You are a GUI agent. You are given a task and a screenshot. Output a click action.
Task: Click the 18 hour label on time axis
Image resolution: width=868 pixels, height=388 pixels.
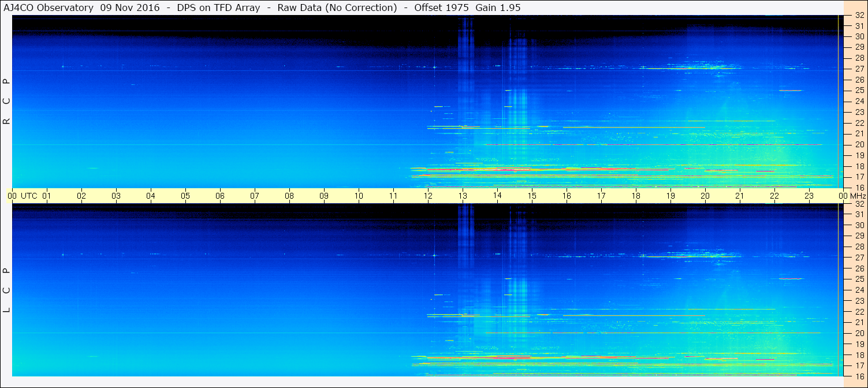(x=636, y=196)
